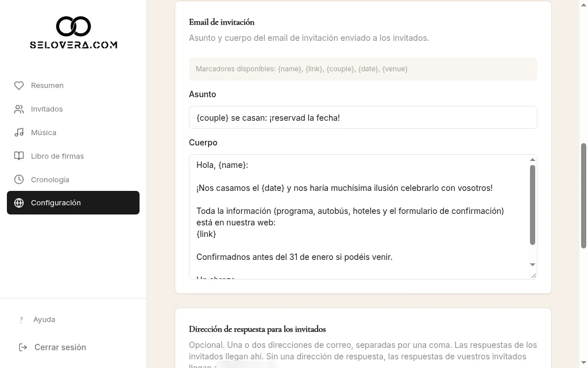Click the 'Hola, {name}:' greeting line

click(x=222, y=165)
